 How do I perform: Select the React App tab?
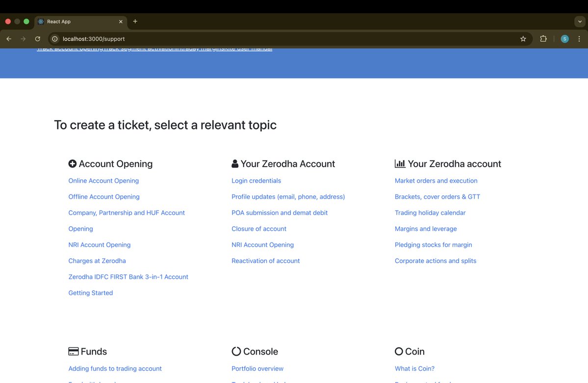click(80, 22)
